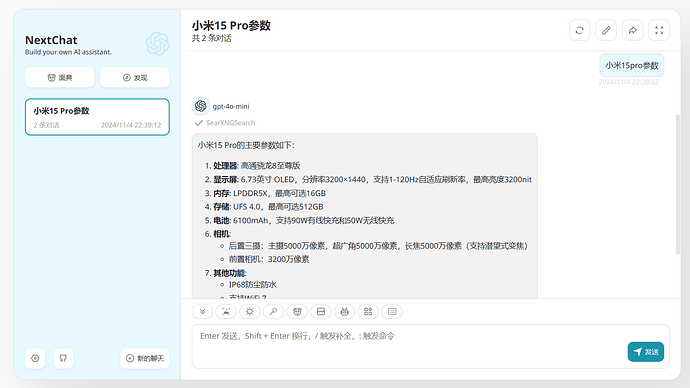
Task: Open model selector via robot icon
Action: 345,311
